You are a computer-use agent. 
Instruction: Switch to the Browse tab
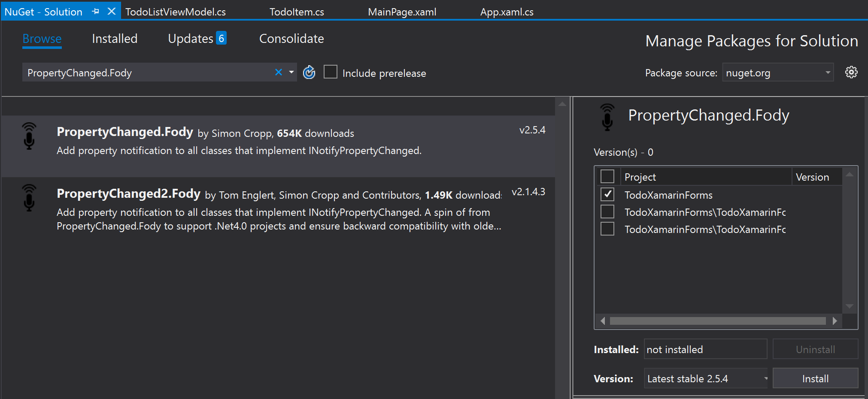pyautogui.click(x=42, y=39)
